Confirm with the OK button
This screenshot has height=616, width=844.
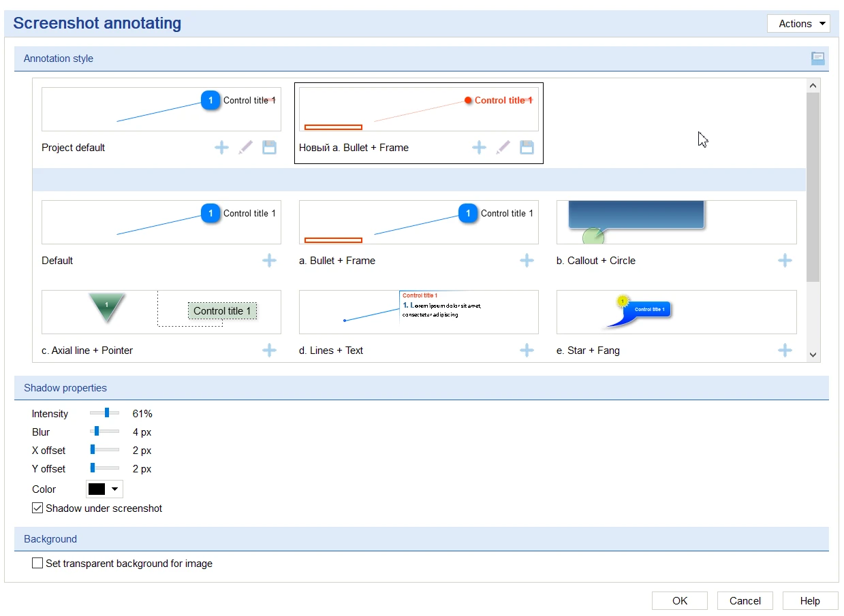pos(680,600)
